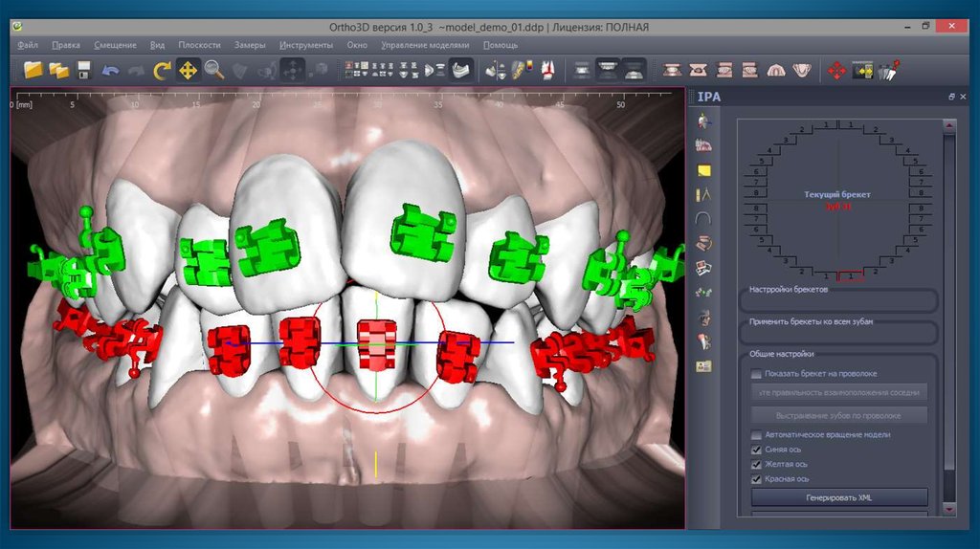Screen dimensions: 980x549
Task: Click the red four-arrow move icon
Action: [835, 70]
